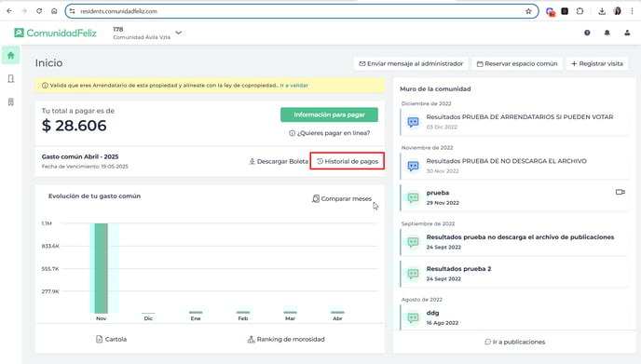This screenshot has width=641, height=364.
Task: Open the third sidebar building icon
Action: point(10,101)
